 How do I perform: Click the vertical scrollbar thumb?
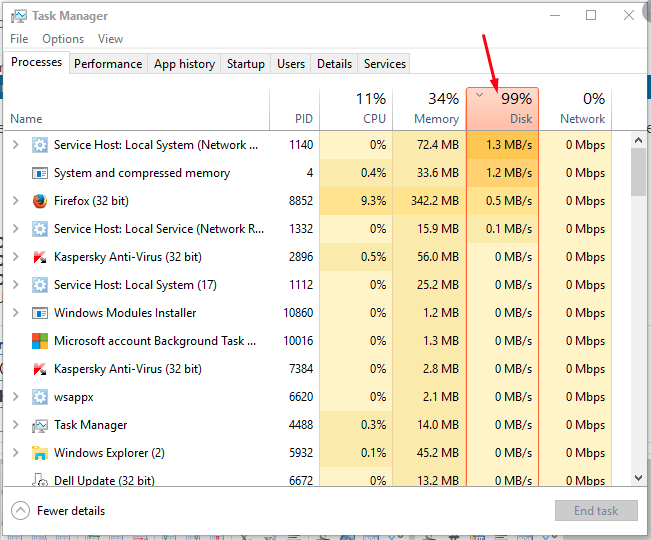(639, 172)
